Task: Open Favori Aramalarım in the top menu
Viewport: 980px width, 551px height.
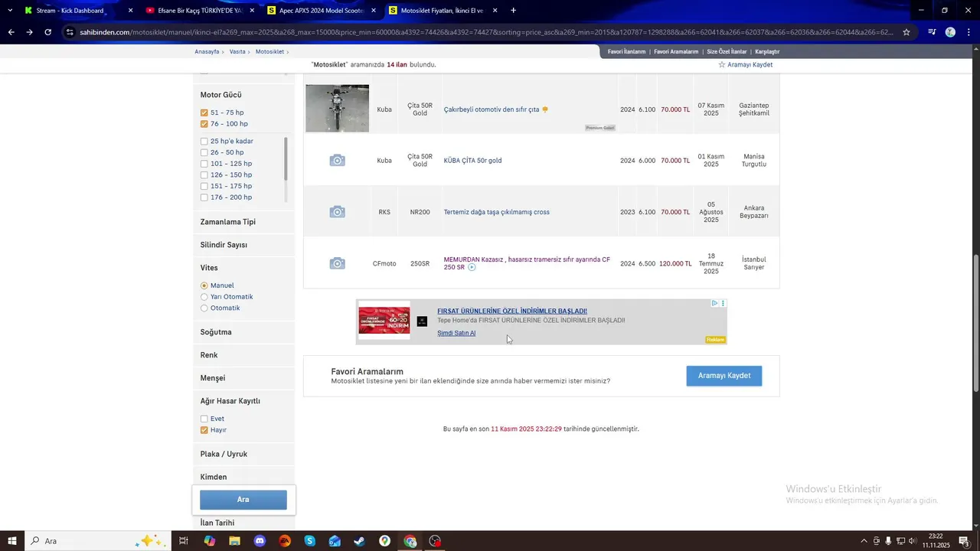Action: coord(676,52)
